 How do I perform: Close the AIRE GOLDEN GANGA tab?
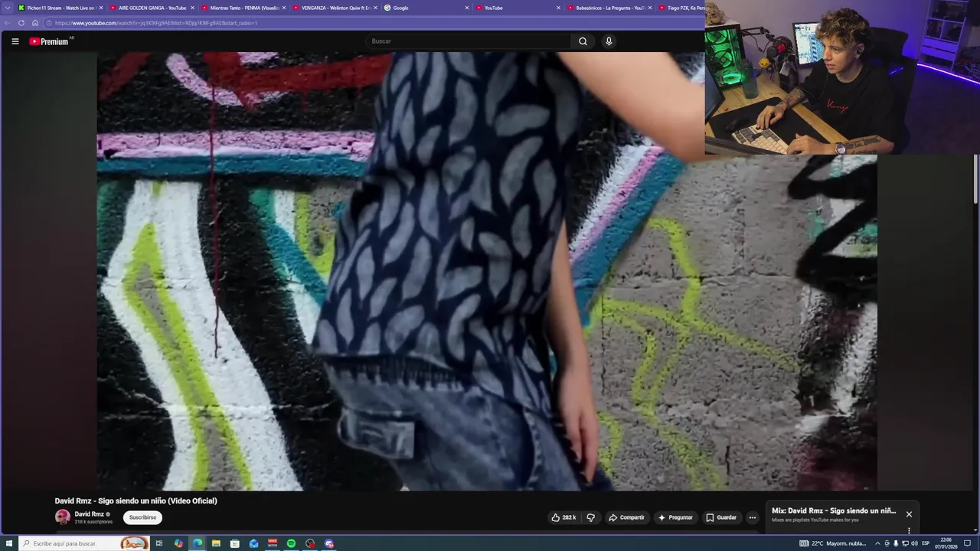(192, 8)
